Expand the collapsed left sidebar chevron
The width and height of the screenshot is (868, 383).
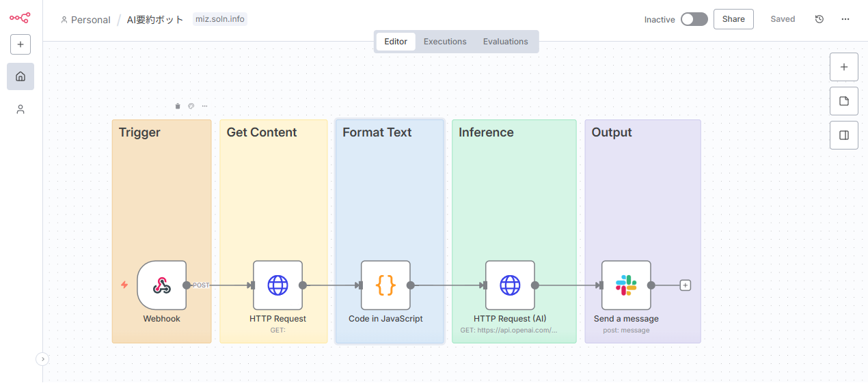click(42, 358)
